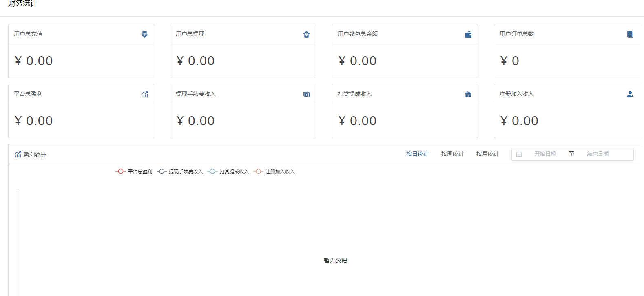Toggle 平台总盈利 legend series
The image size is (644, 296).
pyautogui.click(x=134, y=172)
